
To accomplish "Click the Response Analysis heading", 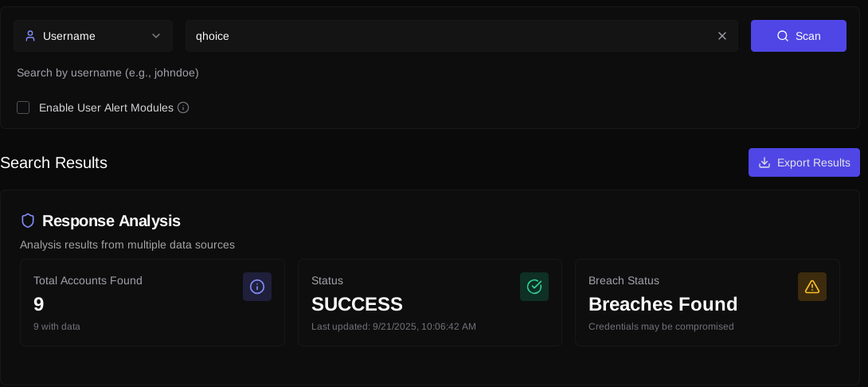I will 111,221.
